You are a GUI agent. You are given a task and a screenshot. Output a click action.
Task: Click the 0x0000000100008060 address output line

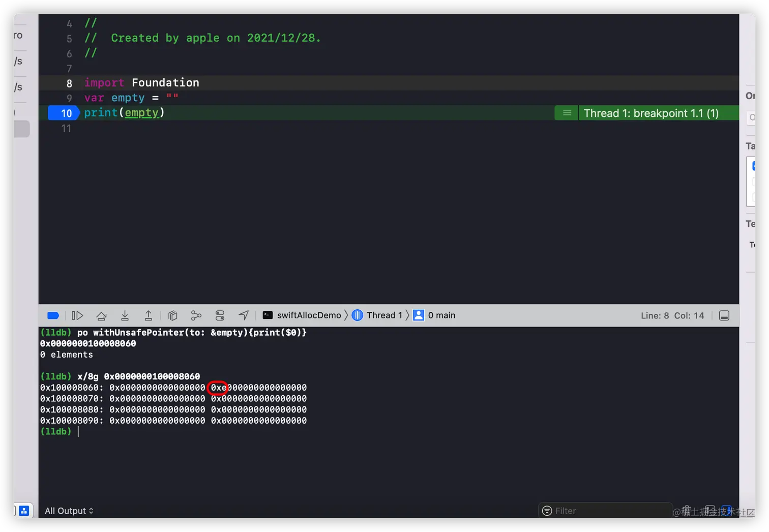point(88,343)
